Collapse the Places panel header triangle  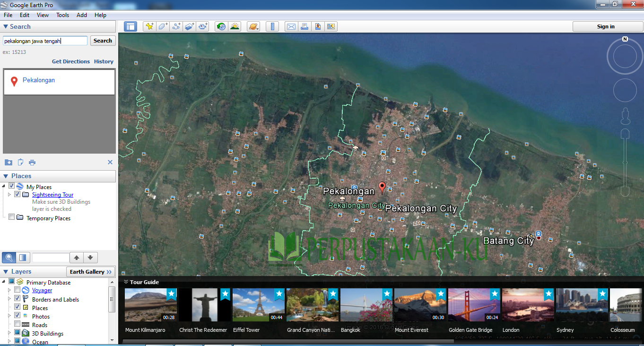coord(6,176)
